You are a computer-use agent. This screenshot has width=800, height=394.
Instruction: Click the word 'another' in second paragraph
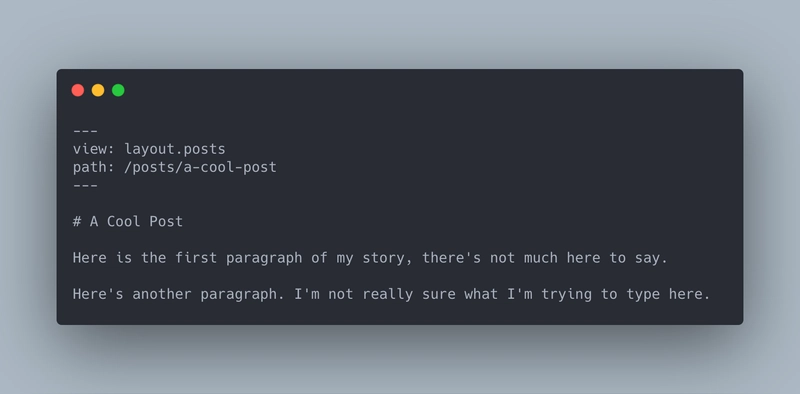tap(162, 294)
